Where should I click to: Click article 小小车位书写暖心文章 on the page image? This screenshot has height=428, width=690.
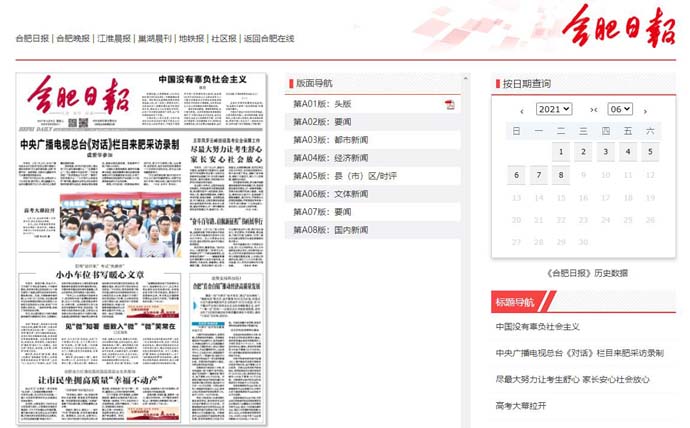pos(99,274)
